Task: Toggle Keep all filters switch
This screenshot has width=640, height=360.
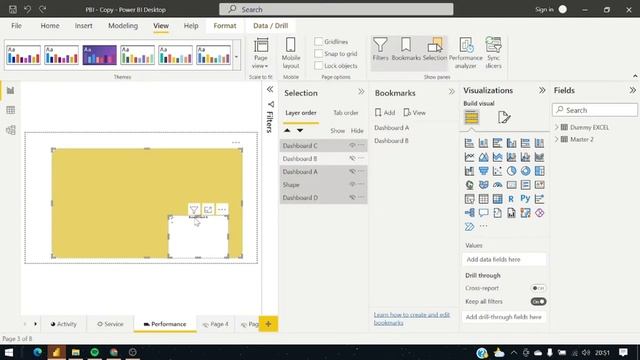Action: [538, 302]
